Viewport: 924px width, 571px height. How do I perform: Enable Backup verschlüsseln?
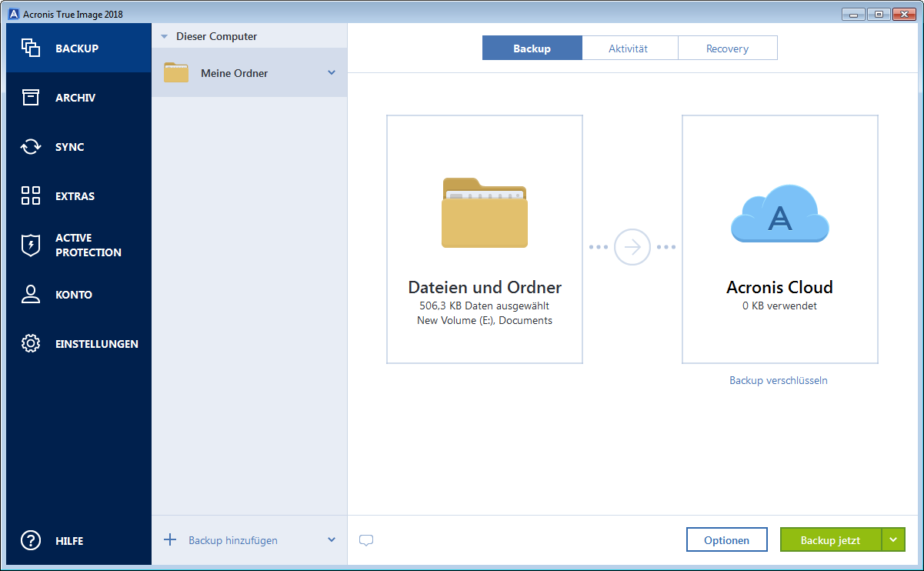tap(778, 380)
